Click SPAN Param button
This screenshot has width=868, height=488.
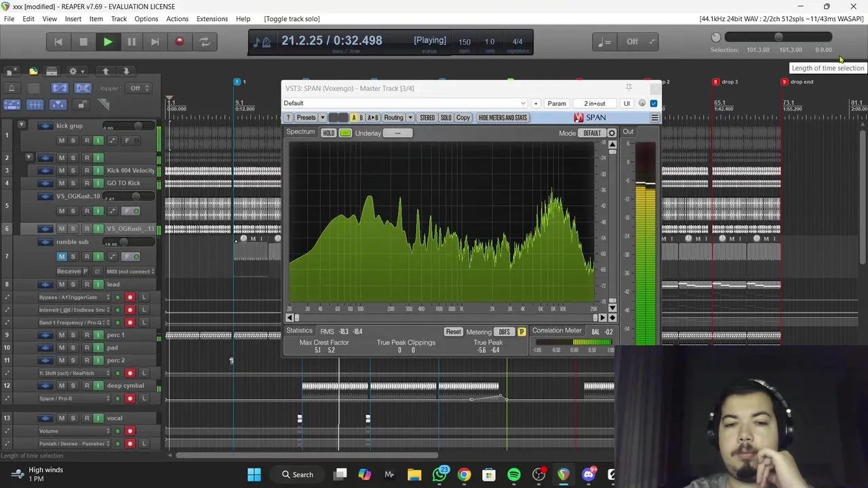pyautogui.click(x=557, y=104)
